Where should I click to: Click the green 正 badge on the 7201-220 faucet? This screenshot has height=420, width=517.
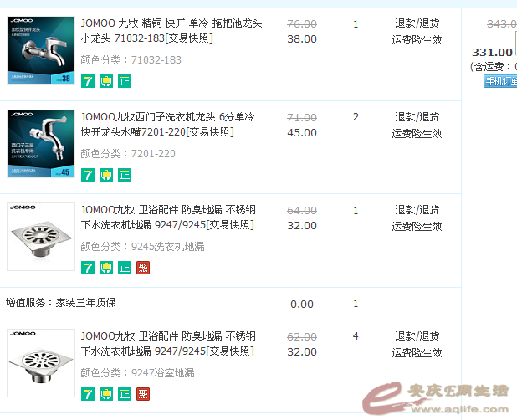click(125, 175)
